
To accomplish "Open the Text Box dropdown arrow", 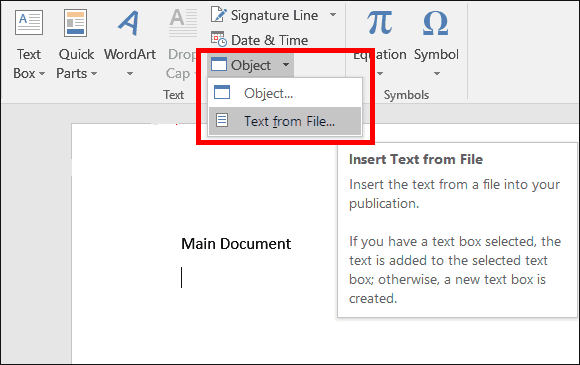I will pyautogui.click(x=42, y=74).
